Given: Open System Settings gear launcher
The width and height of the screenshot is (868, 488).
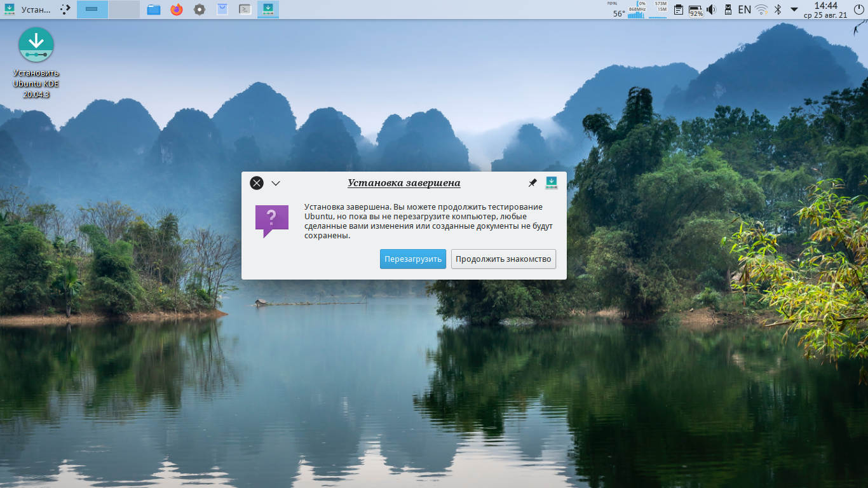Looking at the screenshot, I should click(200, 10).
